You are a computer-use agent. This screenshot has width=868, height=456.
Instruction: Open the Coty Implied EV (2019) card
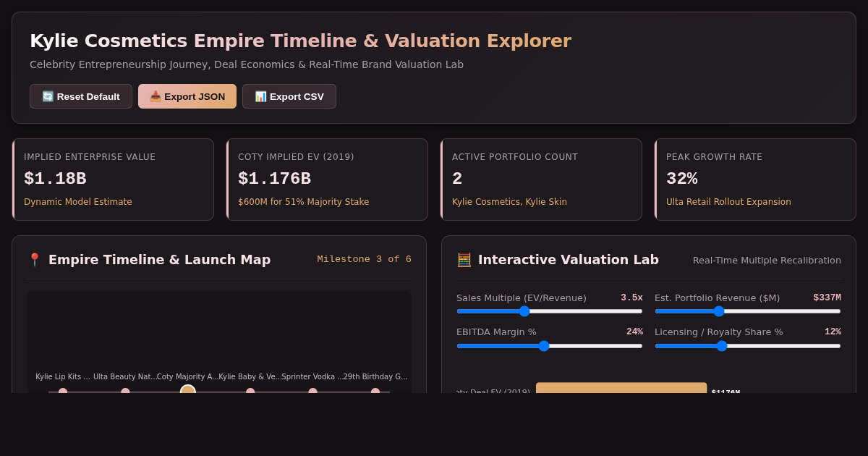point(327,180)
